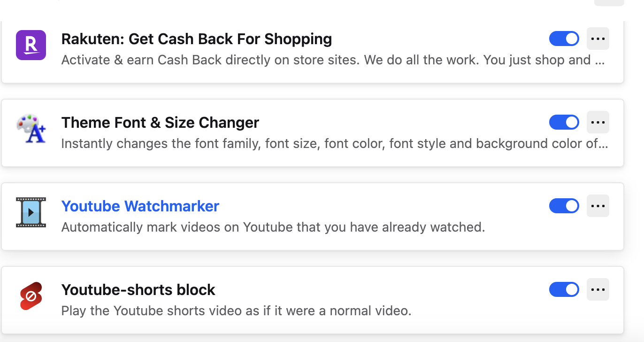Disable the Rakuten extension toggle
The width and height of the screenshot is (644, 342).
(564, 39)
